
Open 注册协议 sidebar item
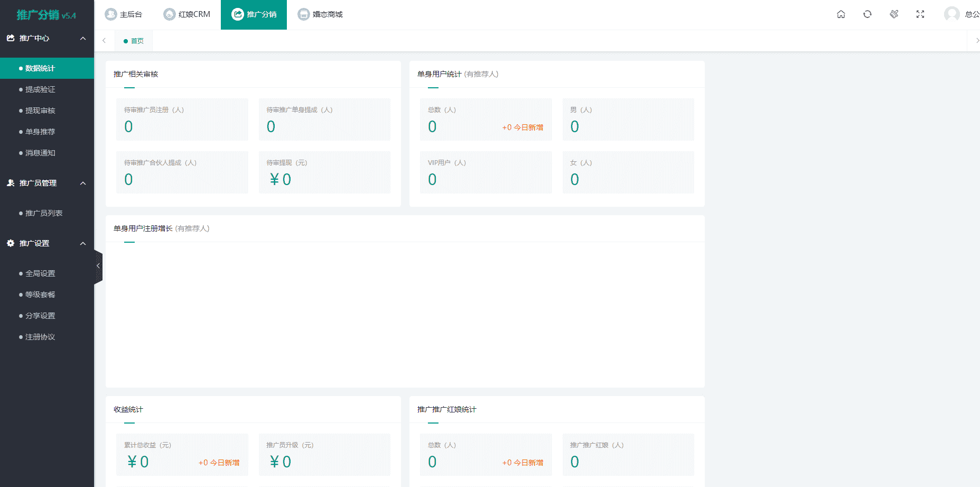[x=40, y=337]
